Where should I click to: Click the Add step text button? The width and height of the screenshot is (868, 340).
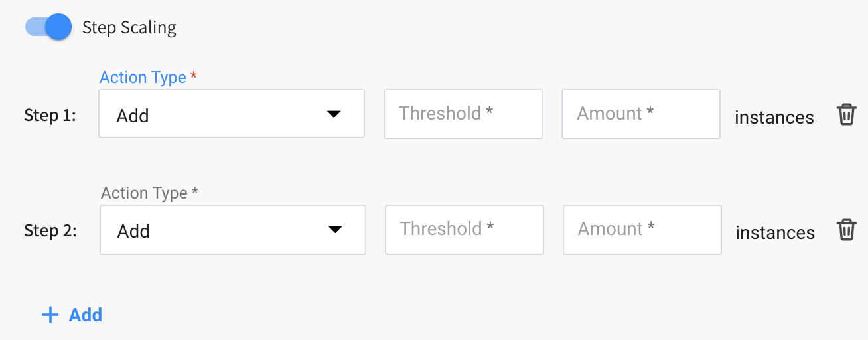click(x=86, y=315)
